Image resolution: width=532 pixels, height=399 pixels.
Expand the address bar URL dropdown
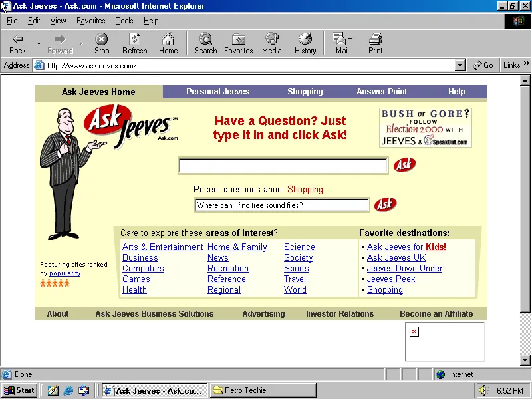click(460, 65)
